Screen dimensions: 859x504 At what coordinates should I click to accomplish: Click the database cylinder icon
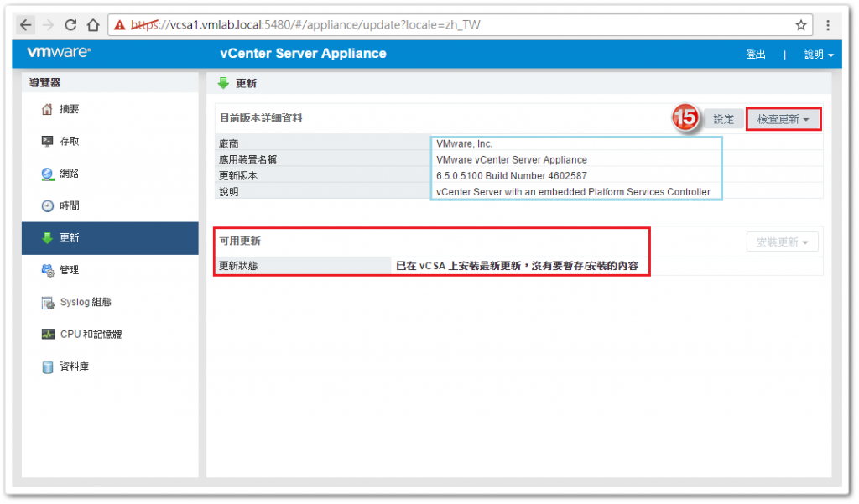point(48,366)
